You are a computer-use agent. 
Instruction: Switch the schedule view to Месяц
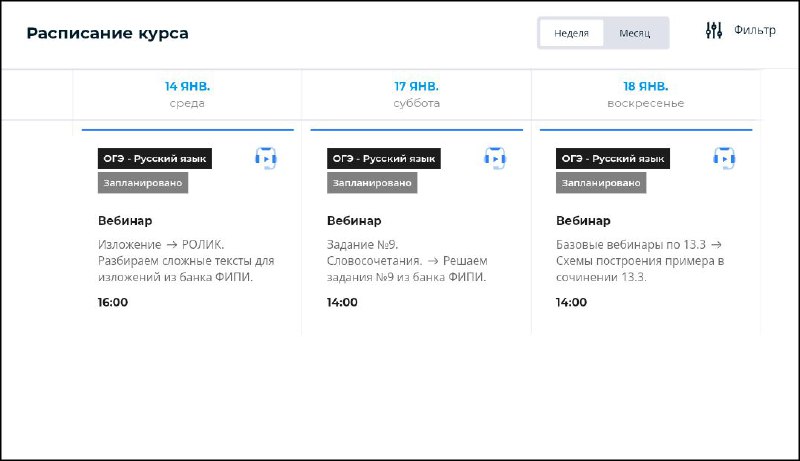coord(635,33)
